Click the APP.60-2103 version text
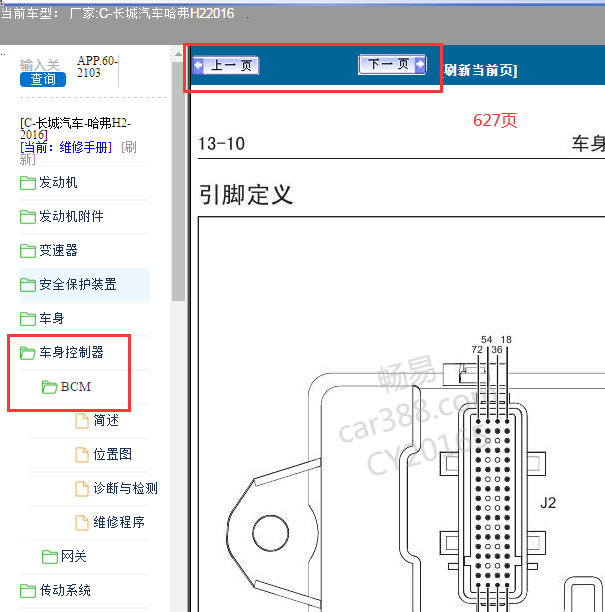The image size is (605, 612). click(97, 67)
